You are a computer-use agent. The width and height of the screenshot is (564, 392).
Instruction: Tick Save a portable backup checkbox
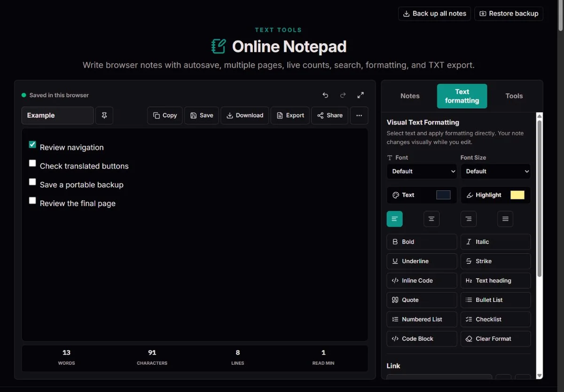32,182
